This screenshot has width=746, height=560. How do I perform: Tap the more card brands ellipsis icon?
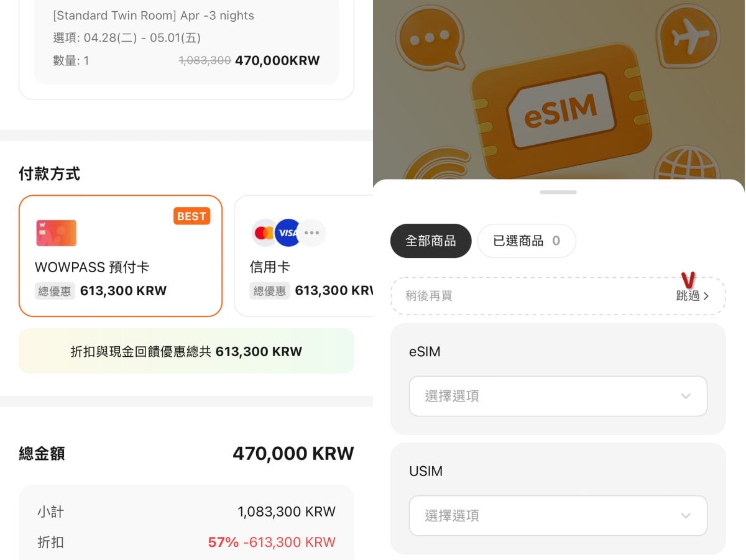(x=312, y=233)
